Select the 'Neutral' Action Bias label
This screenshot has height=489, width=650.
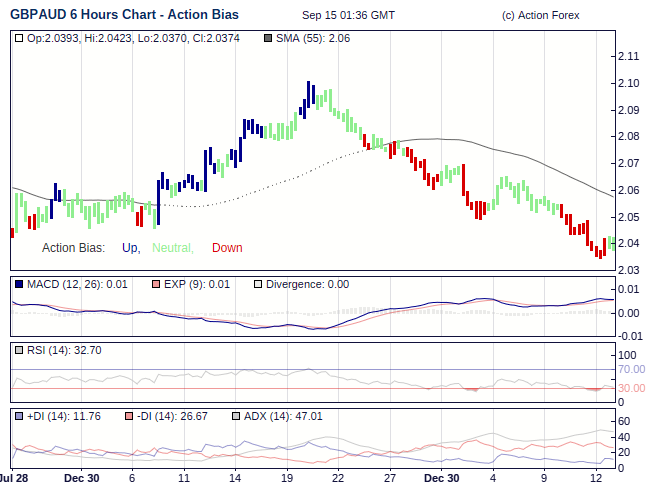pos(172,248)
